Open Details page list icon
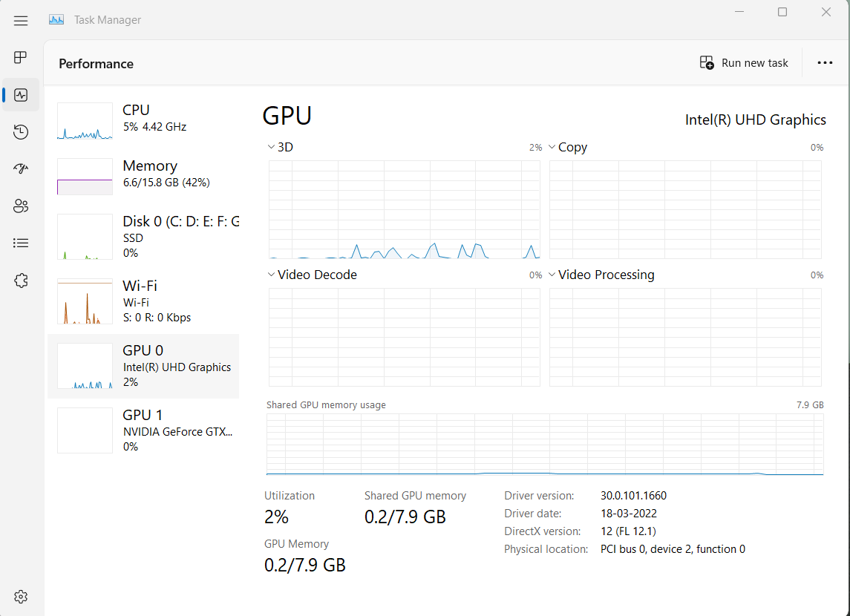 [x=21, y=243]
